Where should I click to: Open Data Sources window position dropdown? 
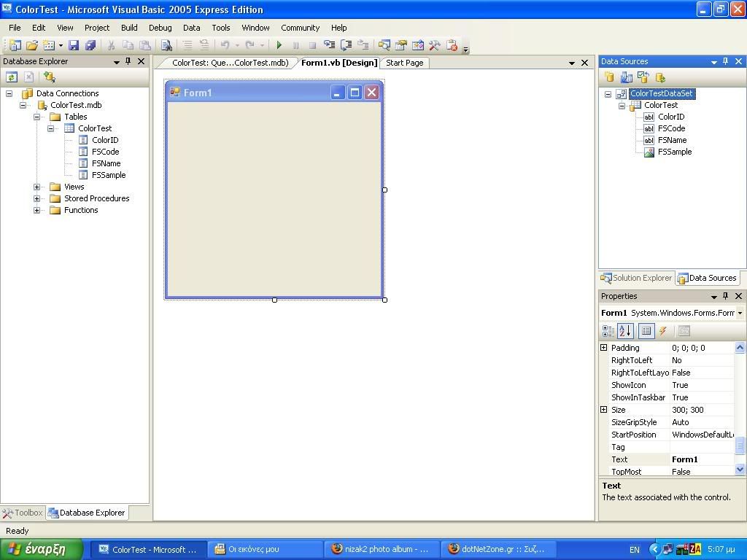click(x=713, y=62)
